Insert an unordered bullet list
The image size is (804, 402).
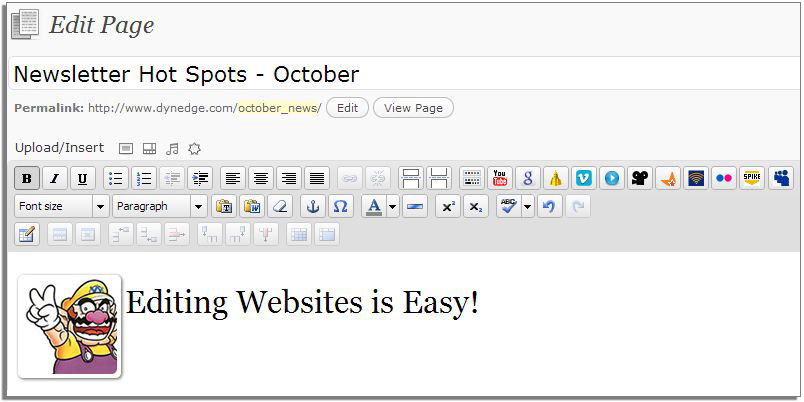(115, 179)
